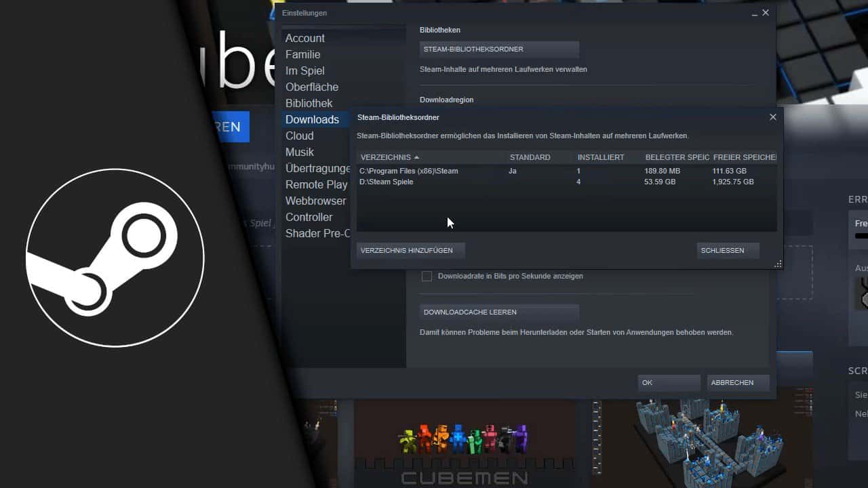Sort by the STANDARD column header

coord(530,157)
